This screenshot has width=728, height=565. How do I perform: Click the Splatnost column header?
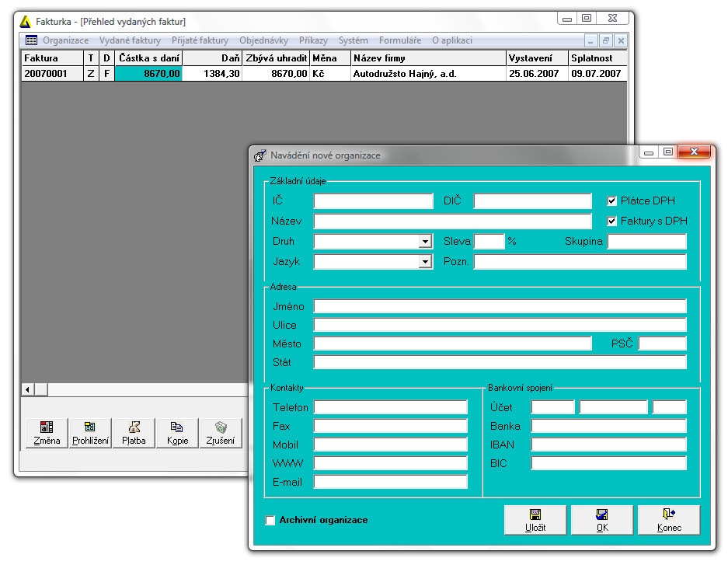(x=597, y=58)
